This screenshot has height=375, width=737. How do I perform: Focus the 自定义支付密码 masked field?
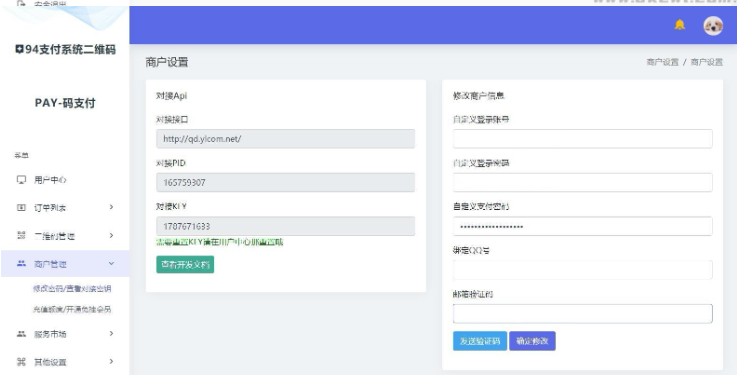[583, 227]
